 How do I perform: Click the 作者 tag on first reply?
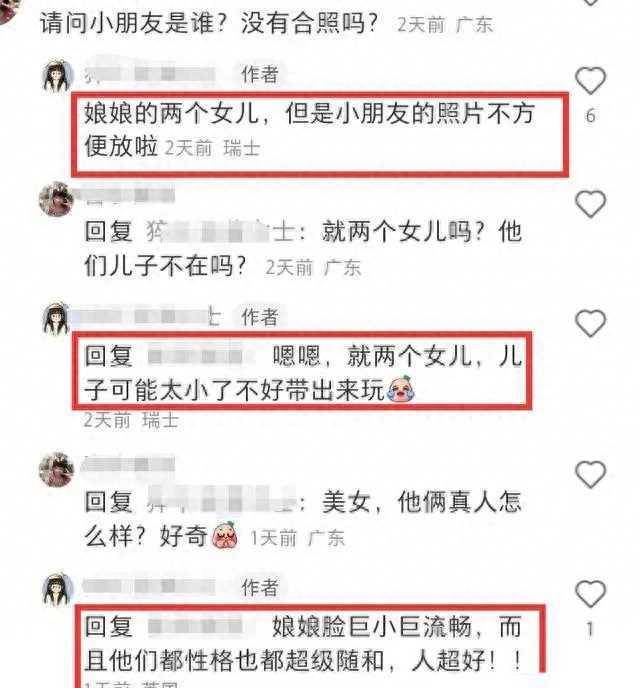pos(260,74)
